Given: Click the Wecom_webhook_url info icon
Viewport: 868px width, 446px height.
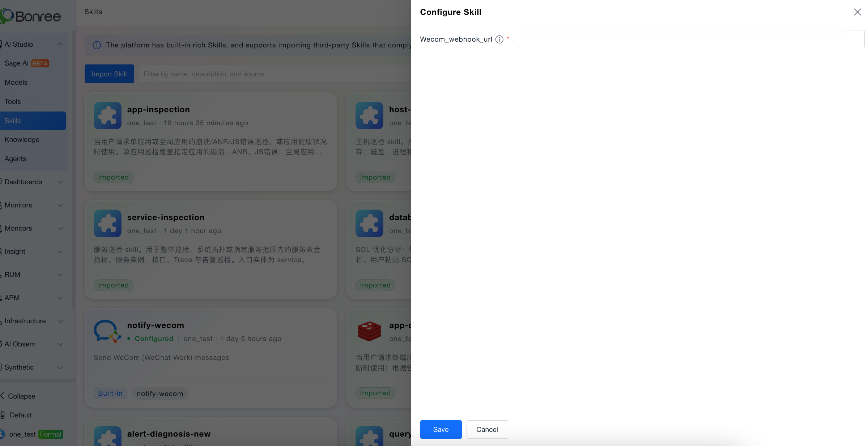Looking at the screenshot, I should (499, 39).
